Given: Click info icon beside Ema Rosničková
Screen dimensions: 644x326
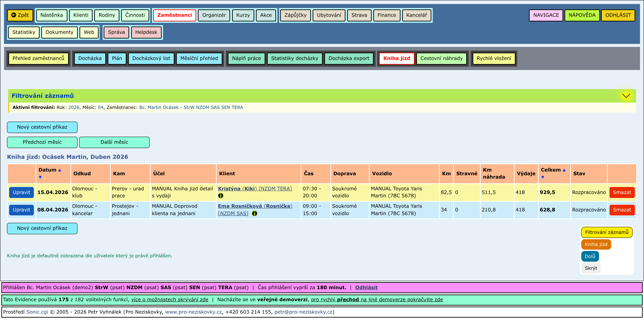Looking at the screenshot, I should point(255,213).
